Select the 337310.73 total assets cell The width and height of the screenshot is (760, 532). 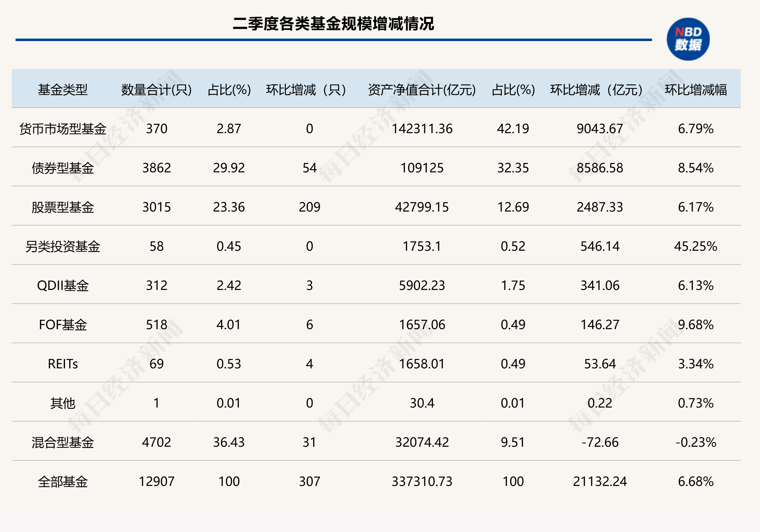pyautogui.click(x=422, y=481)
